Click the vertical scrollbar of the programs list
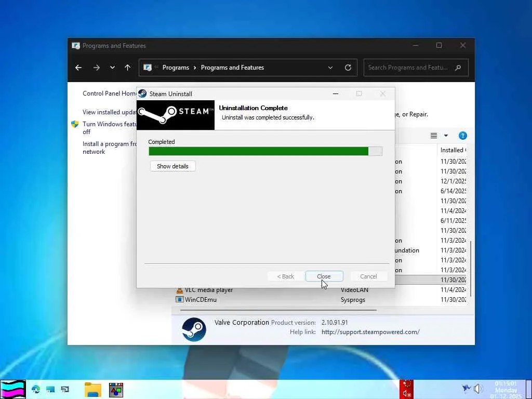 tap(470, 268)
